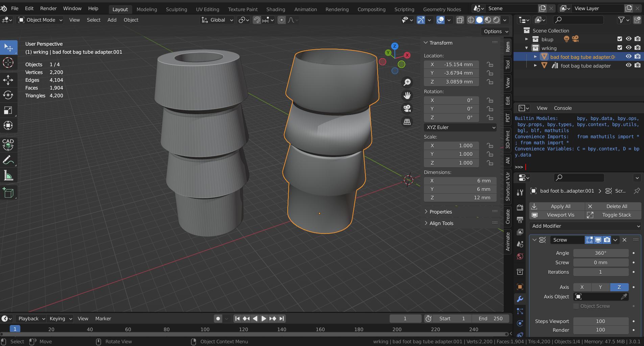Hide wrking collection in viewport
This screenshot has width=644, height=346.
click(628, 48)
